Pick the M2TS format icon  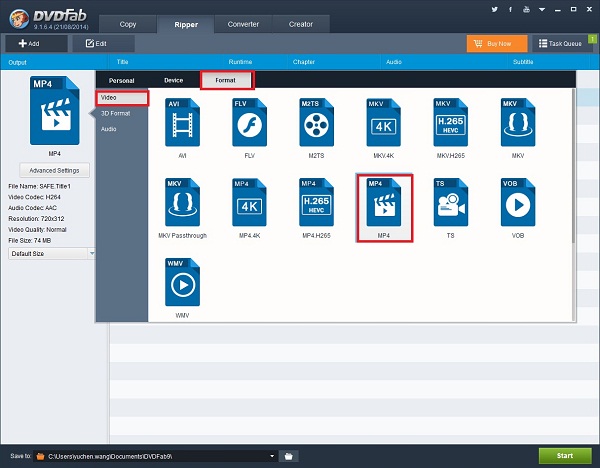click(x=316, y=122)
